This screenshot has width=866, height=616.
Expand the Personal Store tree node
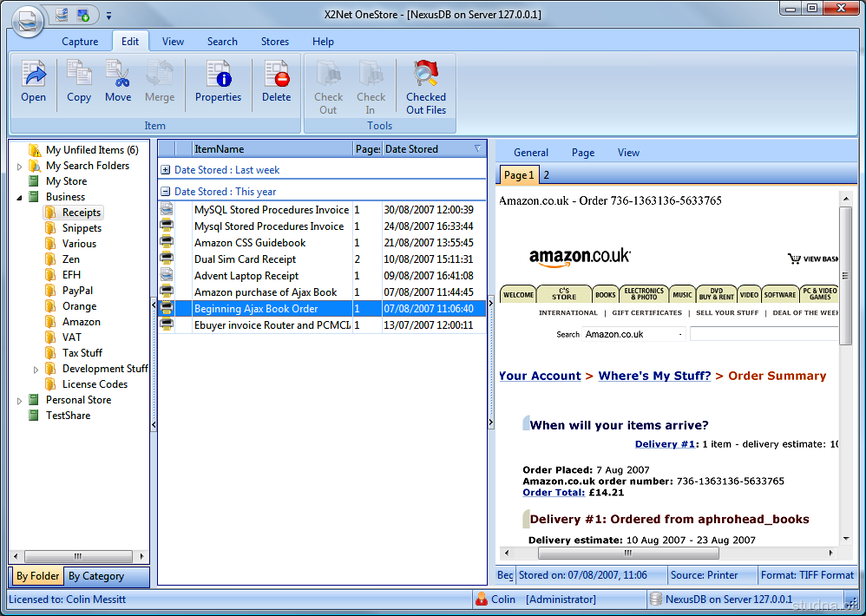tap(20, 400)
